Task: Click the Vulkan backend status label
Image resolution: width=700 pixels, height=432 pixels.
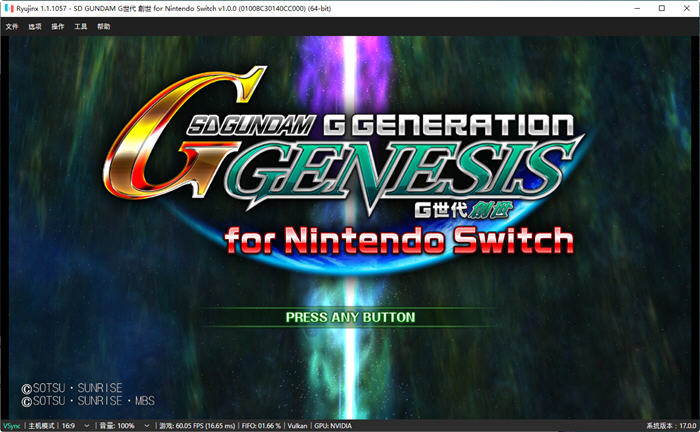Action: (297, 426)
